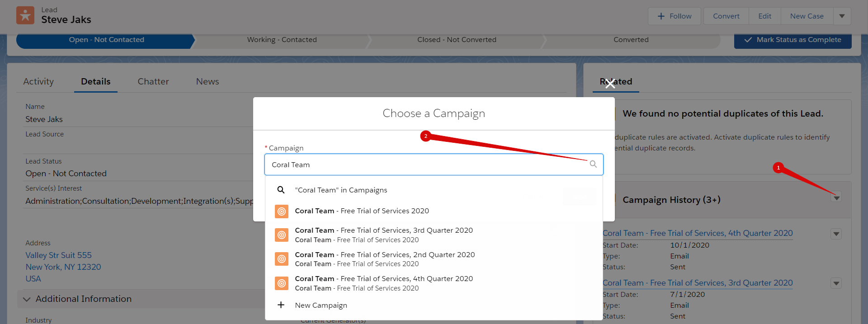Click the New Case button
The width and height of the screenshot is (868, 324).
click(x=807, y=16)
